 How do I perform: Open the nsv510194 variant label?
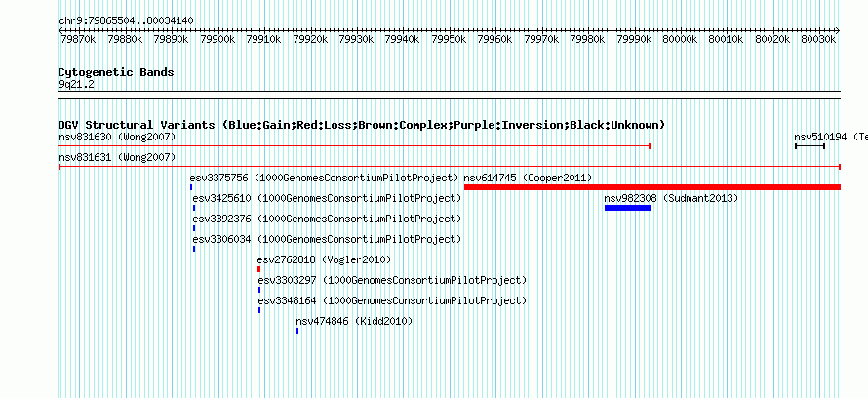pos(831,137)
